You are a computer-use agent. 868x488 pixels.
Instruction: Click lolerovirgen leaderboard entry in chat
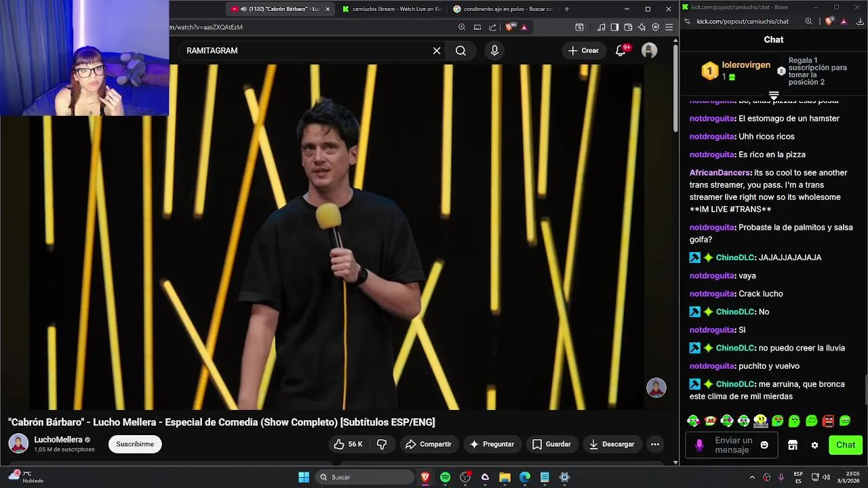736,70
